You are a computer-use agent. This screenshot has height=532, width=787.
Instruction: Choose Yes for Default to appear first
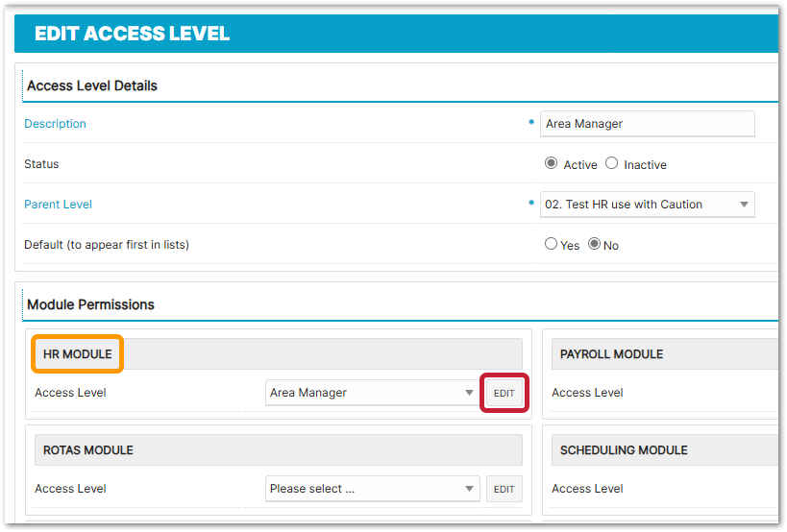pos(551,244)
